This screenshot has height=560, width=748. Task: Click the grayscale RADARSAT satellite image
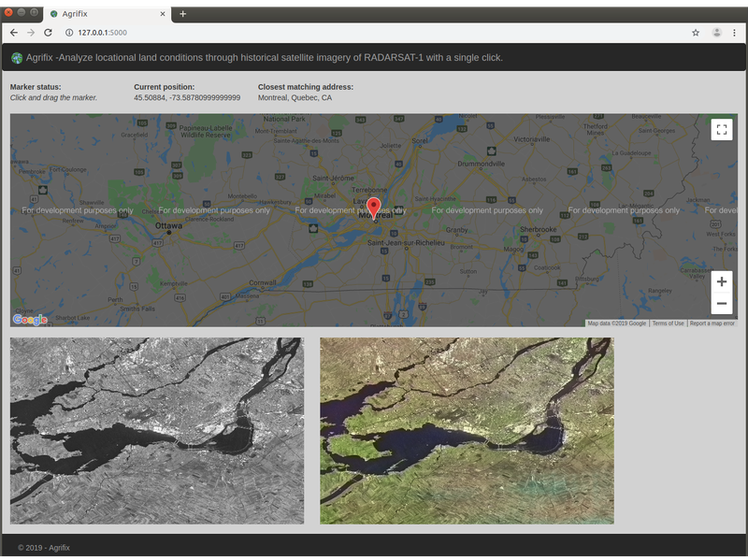157,430
